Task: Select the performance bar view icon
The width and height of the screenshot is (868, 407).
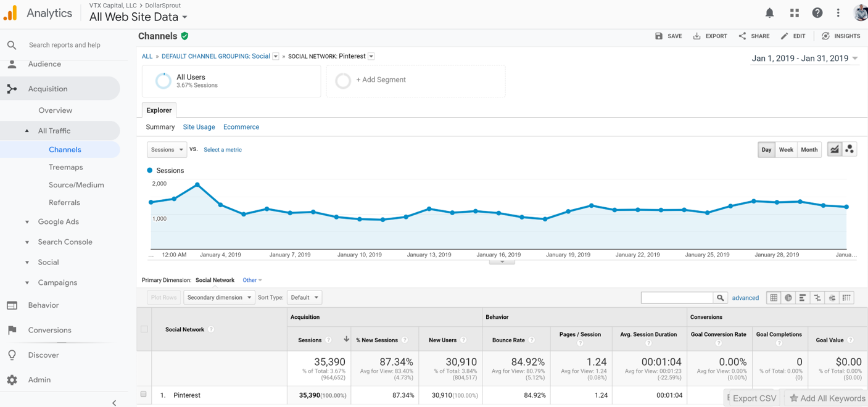Action: [x=803, y=298]
